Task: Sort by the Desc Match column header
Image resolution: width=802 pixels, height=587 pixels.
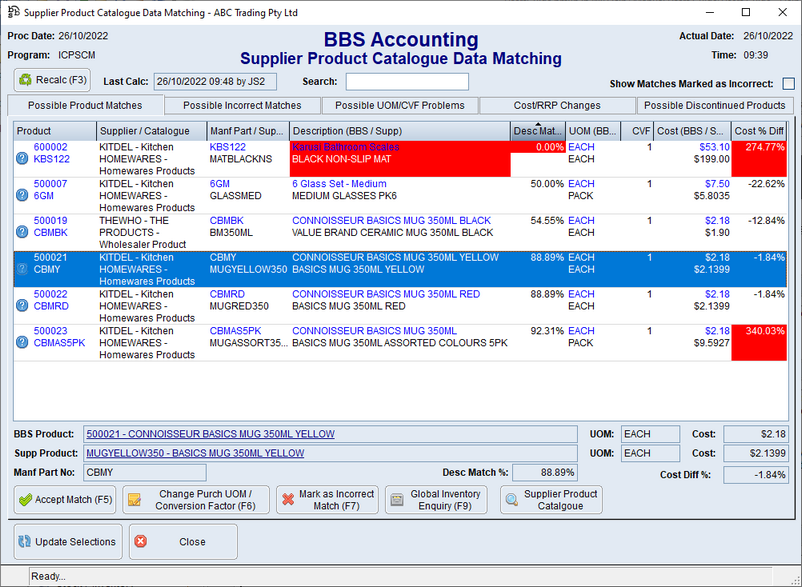Action: click(537, 131)
